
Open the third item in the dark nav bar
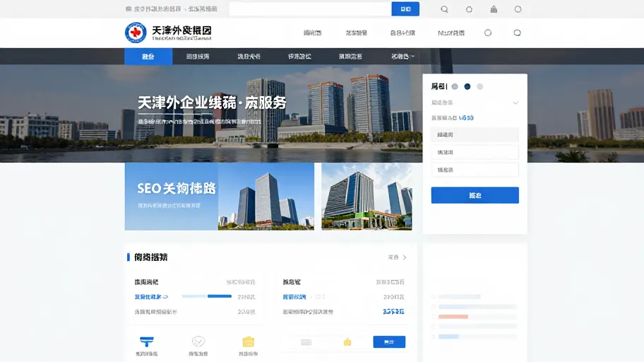249,57
